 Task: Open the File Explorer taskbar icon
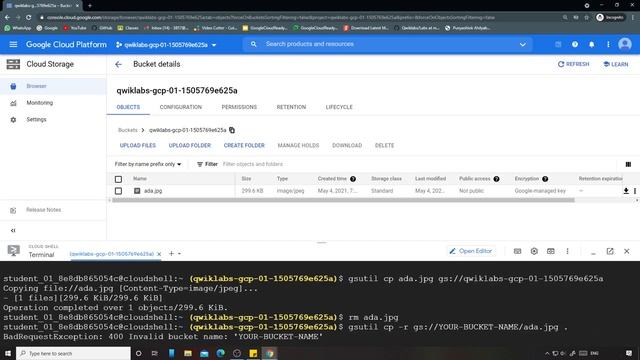tap(188, 353)
